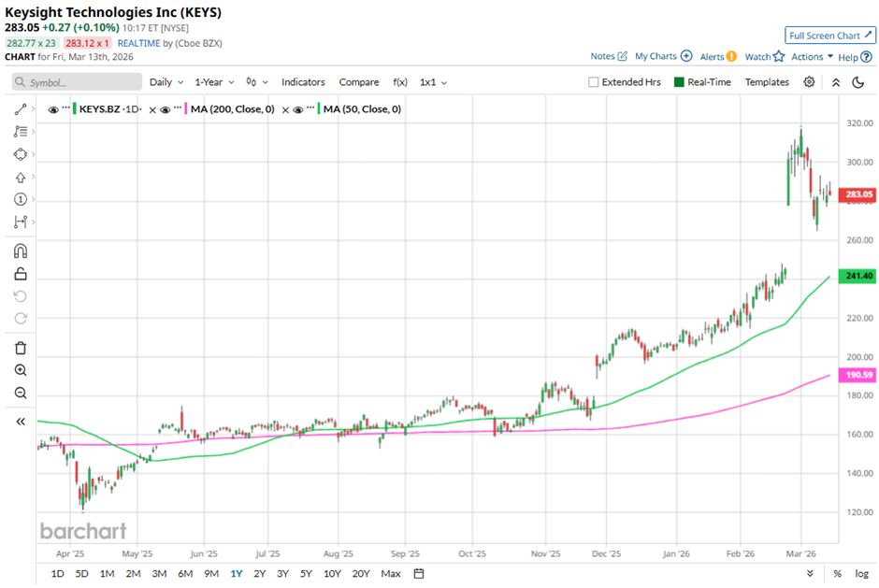Hide the MA (200, Close, 0) indicator
The height and width of the screenshot is (588, 879).
click(x=165, y=109)
